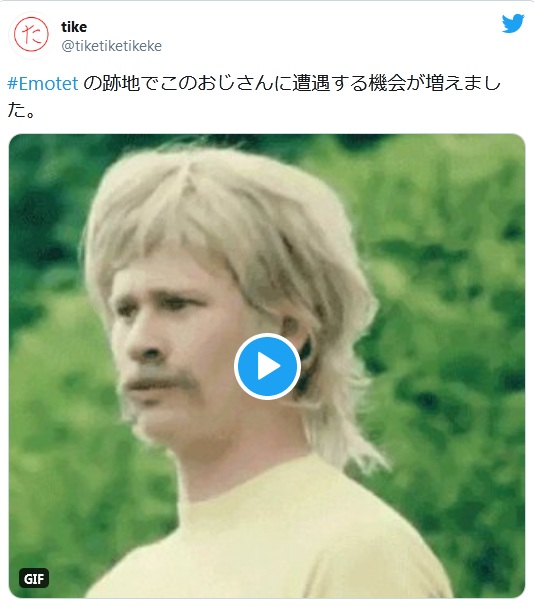Click the blue Twitter bird logo

pyautogui.click(x=513, y=24)
